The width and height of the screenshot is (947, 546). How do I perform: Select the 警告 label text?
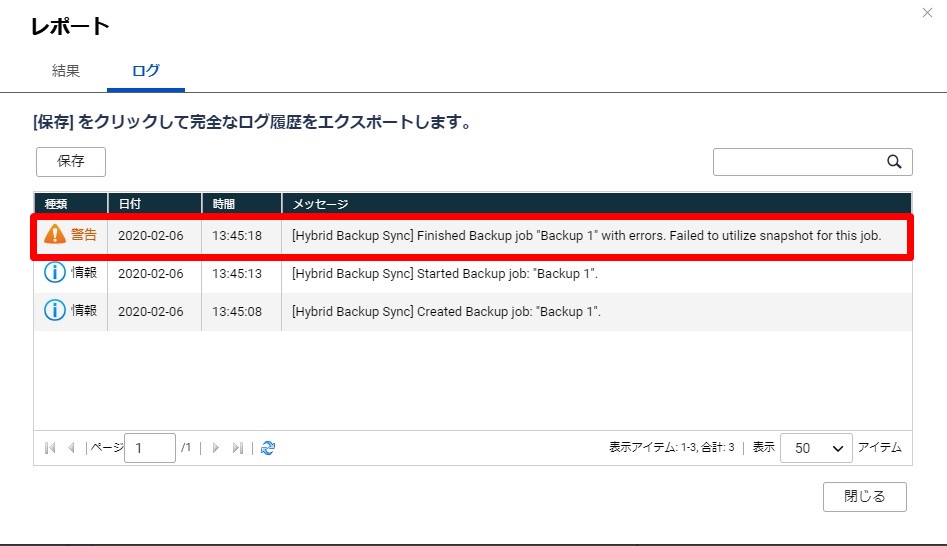[x=83, y=234]
